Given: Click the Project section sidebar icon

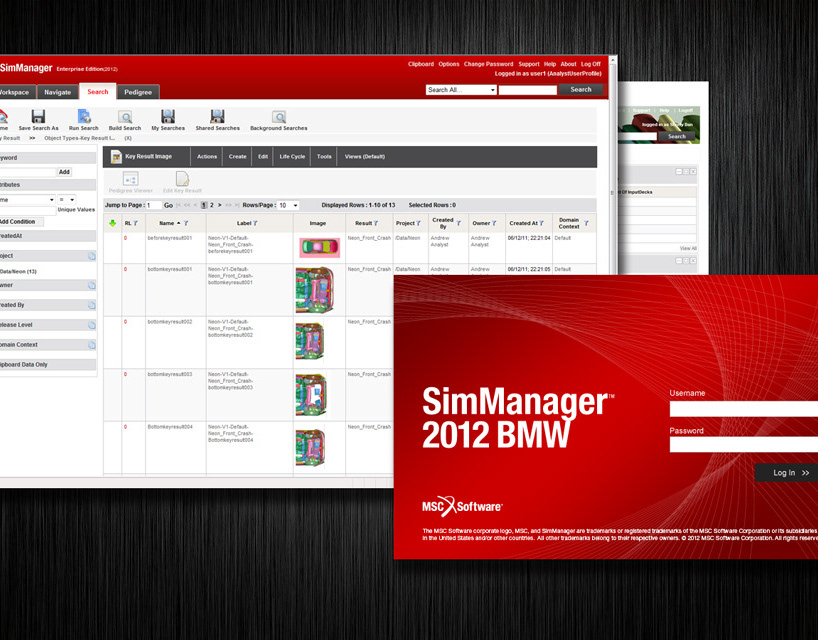Looking at the screenshot, I should pos(91,256).
